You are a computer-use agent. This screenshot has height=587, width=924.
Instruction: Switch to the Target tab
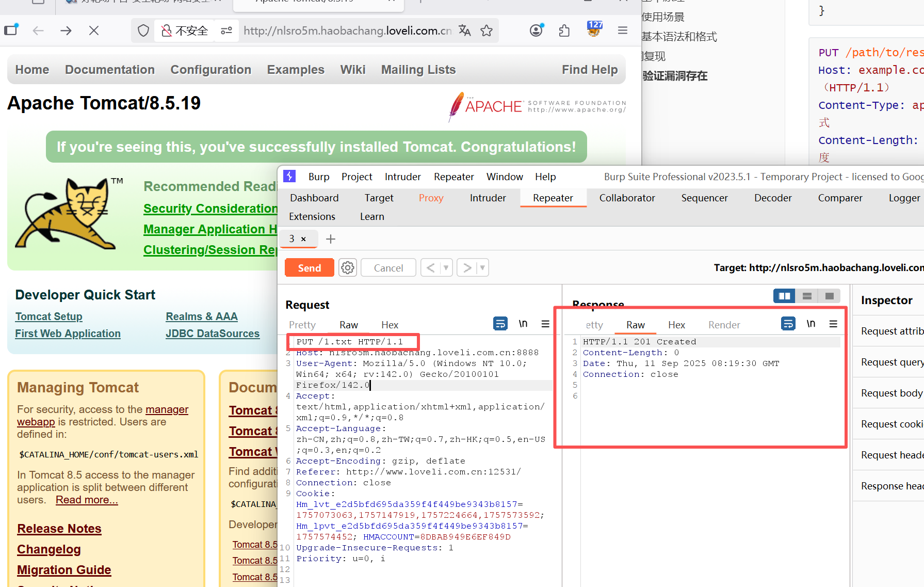[x=379, y=198]
